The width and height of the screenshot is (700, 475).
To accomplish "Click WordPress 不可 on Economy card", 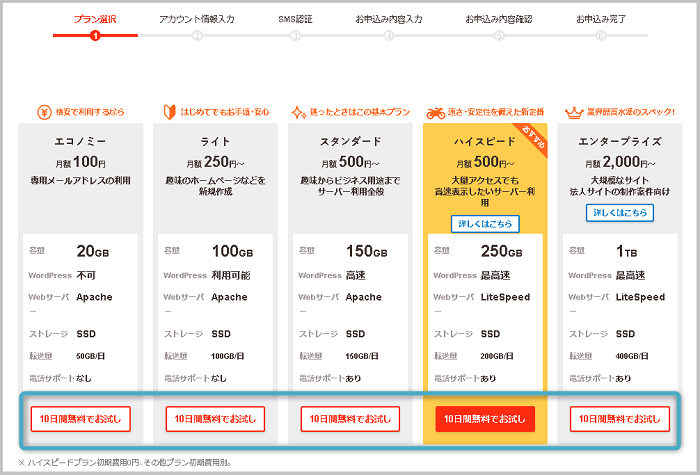I will coord(86,275).
